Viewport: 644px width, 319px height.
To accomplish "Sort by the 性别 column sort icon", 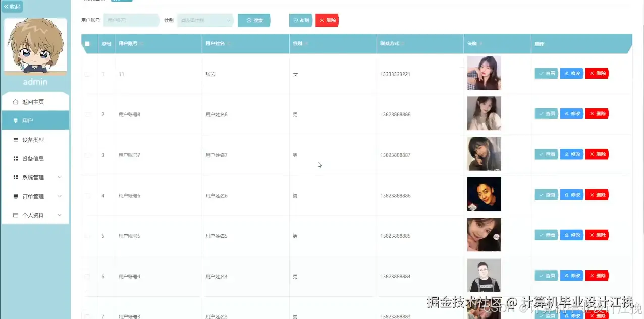I will coord(306,44).
